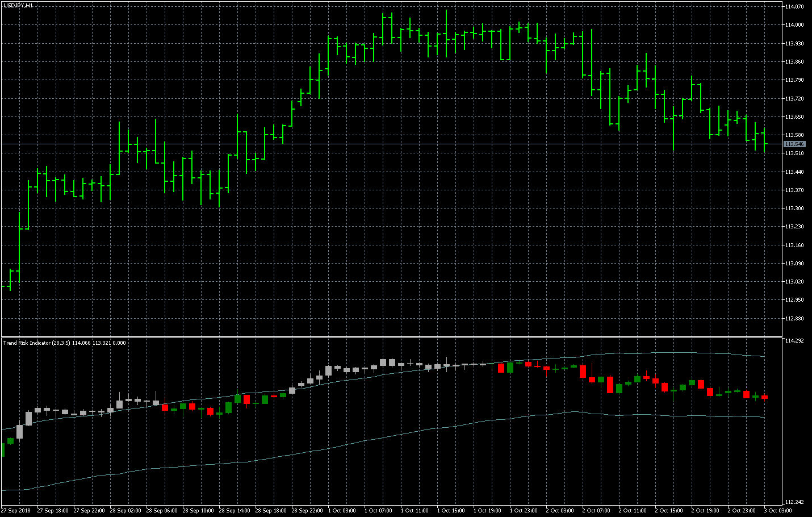Select the last red candle in indicator window
The height and width of the screenshot is (517, 812).
point(765,397)
